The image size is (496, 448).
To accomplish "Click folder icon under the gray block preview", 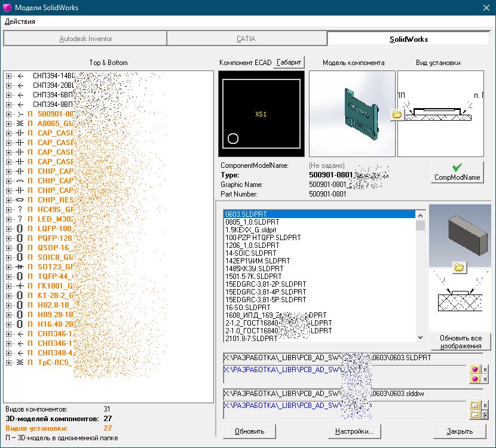I will tap(459, 268).
